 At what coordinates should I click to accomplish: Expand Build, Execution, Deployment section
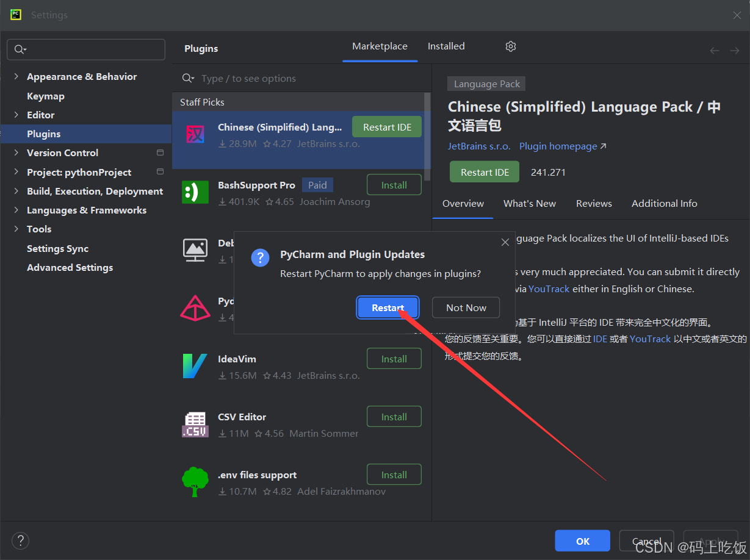[16, 191]
